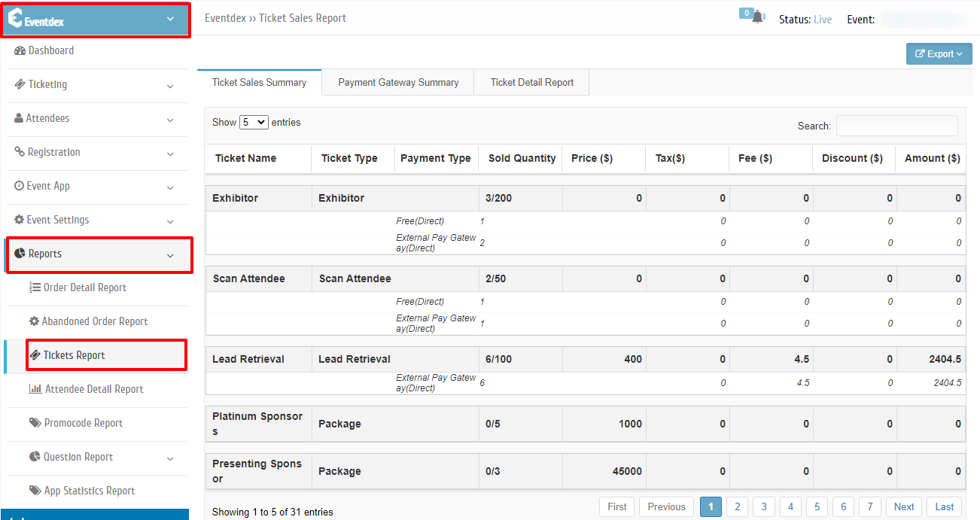The height and width of the screenshot is (520, 980).
Task: Switch to the Payment Gateway Summary tab
Action: pyautogui.click(x=397, y=82)
